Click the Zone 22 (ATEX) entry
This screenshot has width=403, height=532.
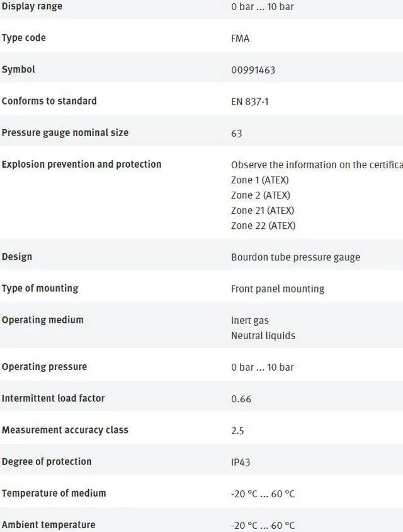263,225
